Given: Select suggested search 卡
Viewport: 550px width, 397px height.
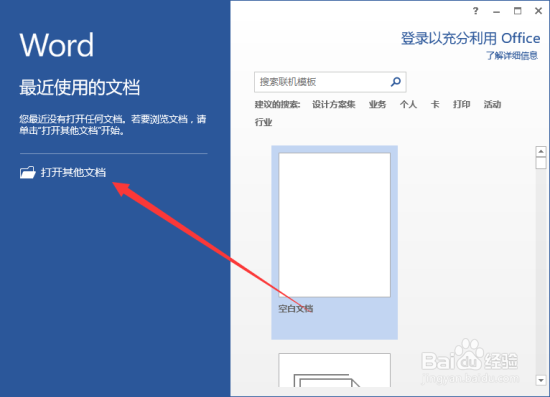Looking at the screenshot, I should pyautogui.click(x=435, y=104).
